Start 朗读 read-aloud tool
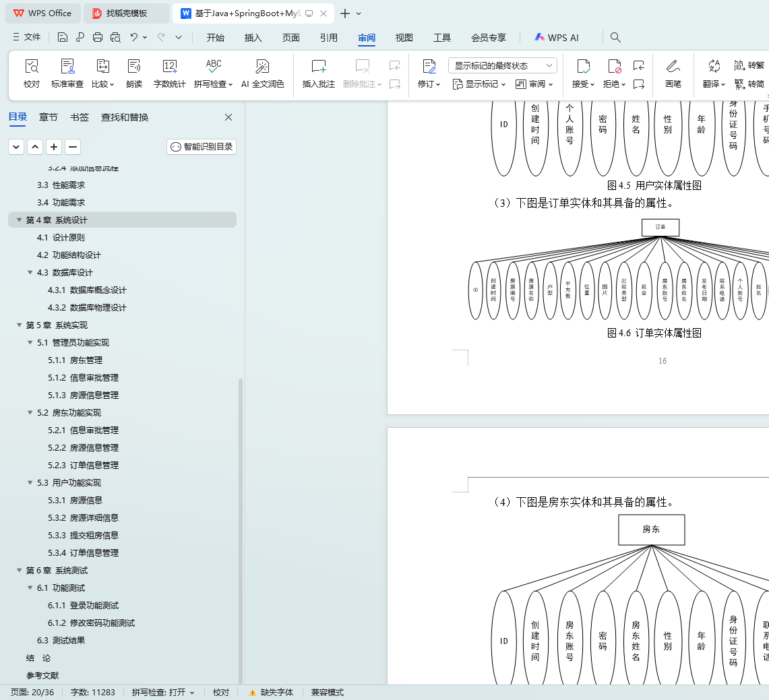Screen dimensions: 769x700 134,73
